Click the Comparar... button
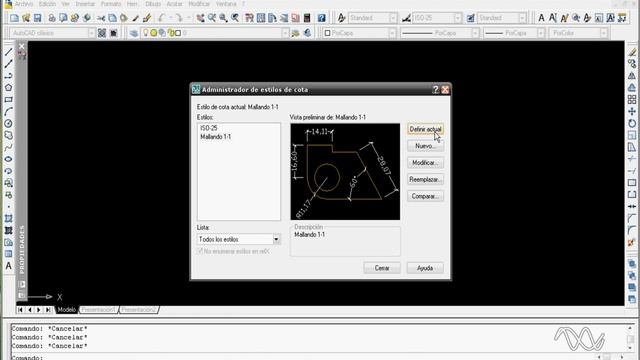 [x=425, y=196]
